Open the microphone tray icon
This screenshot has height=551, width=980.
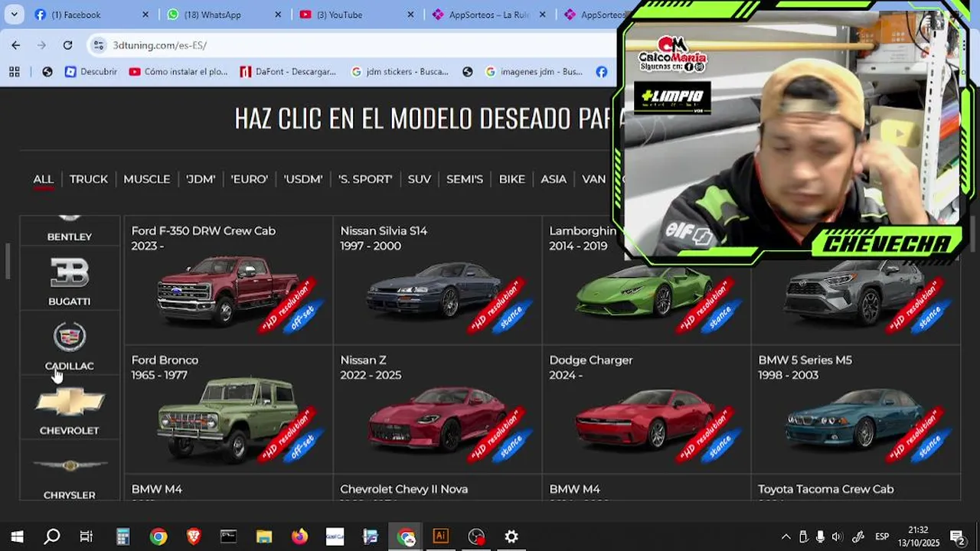point(820,536)
